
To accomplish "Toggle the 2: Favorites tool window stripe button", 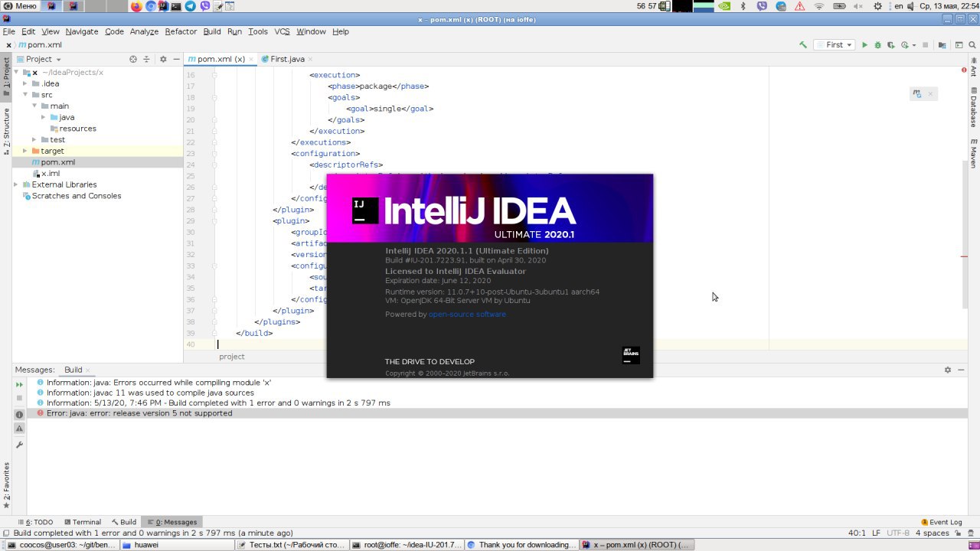I will (6, 486).
